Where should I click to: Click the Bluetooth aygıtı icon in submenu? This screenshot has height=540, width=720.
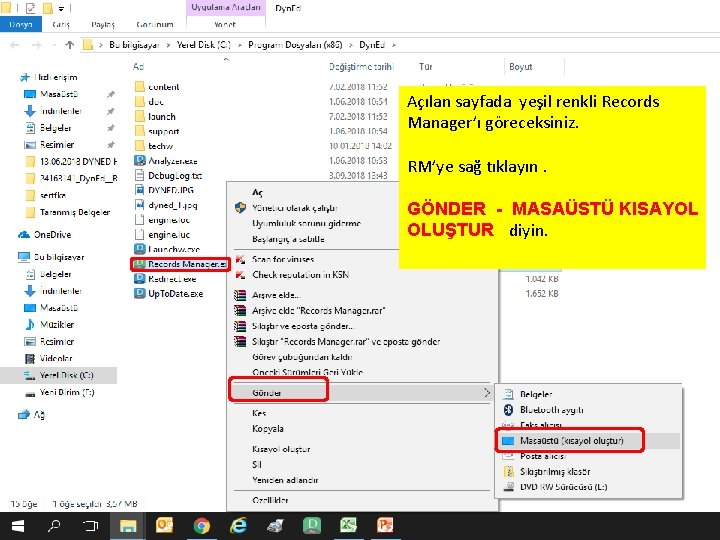pyautogui.click(x=508, y=410)
